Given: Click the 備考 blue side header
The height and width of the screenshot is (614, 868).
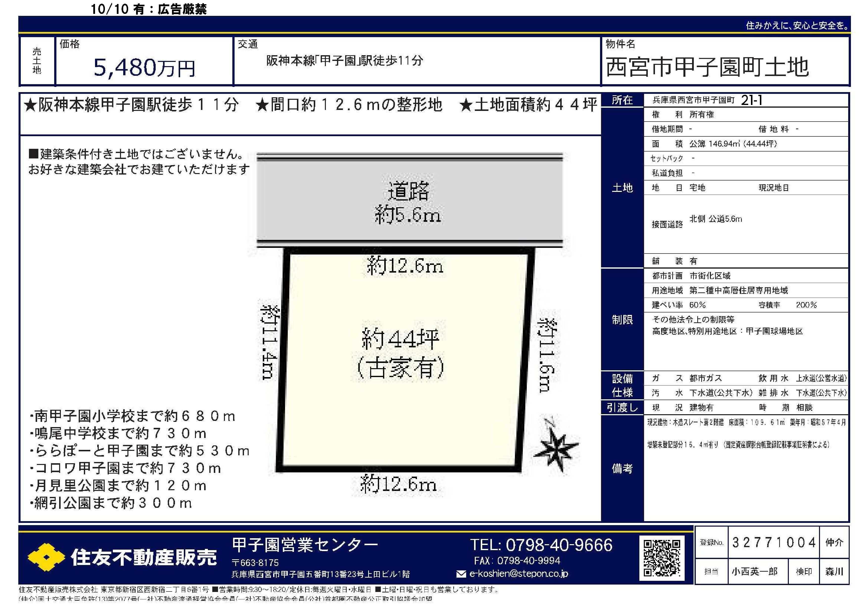Looking at the screenshot, I should tap(622, 468).
